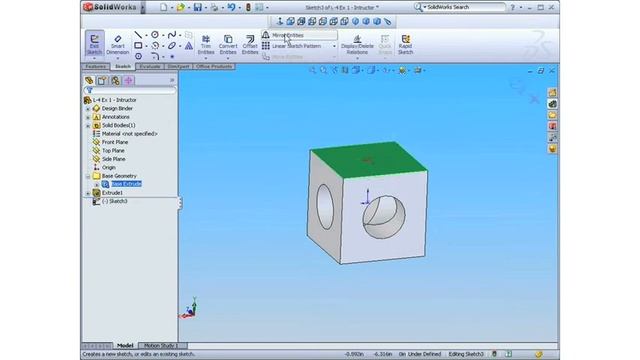Open the Design Library task pane icon
640x360 pixels.
point(552,104)
